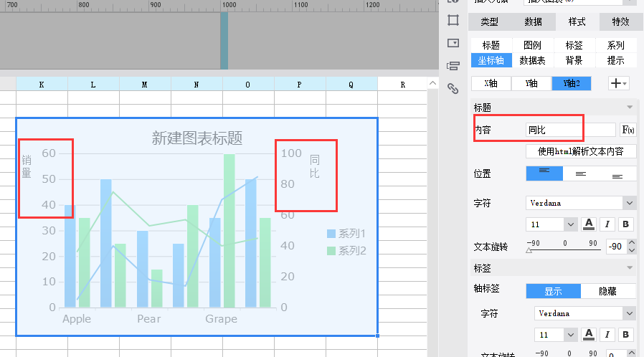Screen dimensions: 644x357
Task: Set title position to center alignment
Action: (581, 173)
